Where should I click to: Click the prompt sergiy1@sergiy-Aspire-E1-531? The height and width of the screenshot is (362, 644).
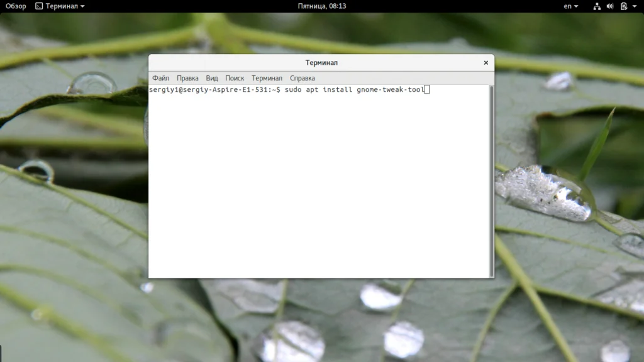coord(209,89)
